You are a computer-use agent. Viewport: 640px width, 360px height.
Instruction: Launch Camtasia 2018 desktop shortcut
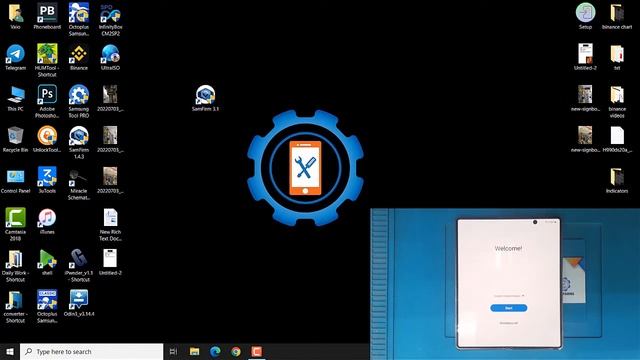(x=16, y=224)
